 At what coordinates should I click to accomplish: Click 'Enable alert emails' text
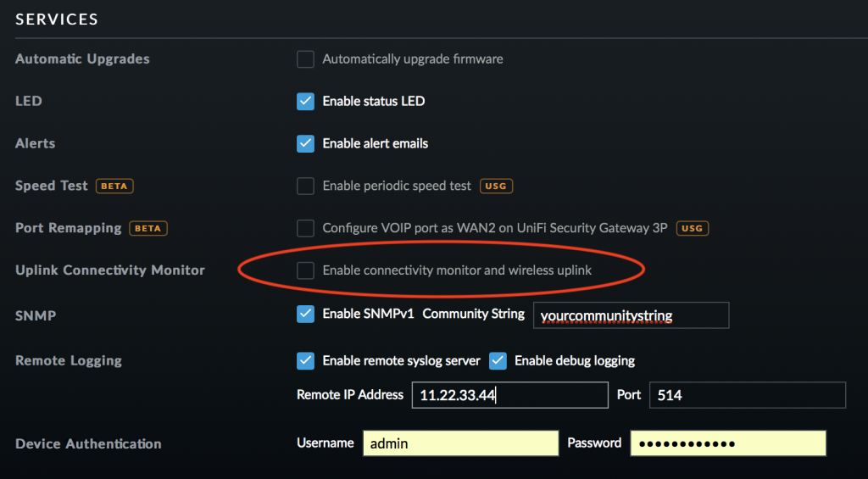(376, 143)
